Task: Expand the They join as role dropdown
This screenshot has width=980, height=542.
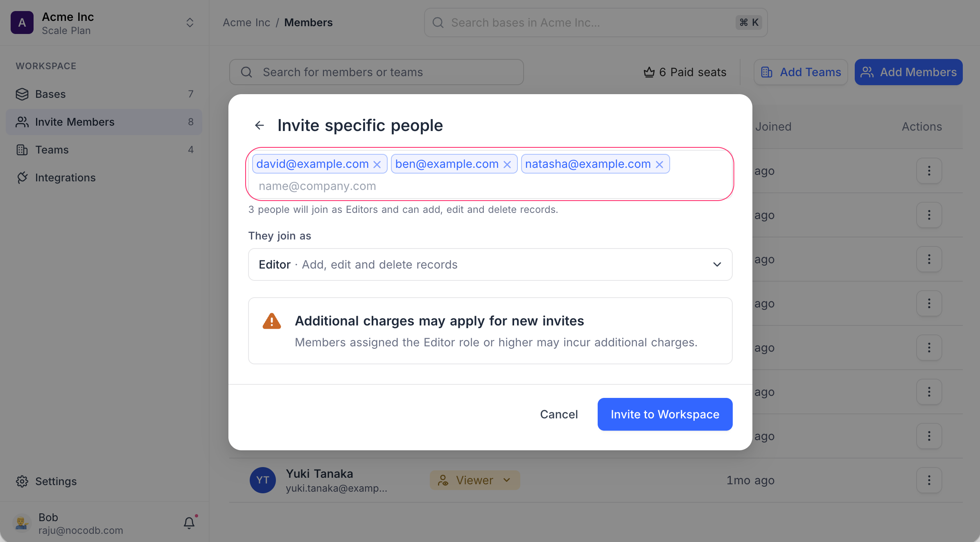Action: coord(490,264)
